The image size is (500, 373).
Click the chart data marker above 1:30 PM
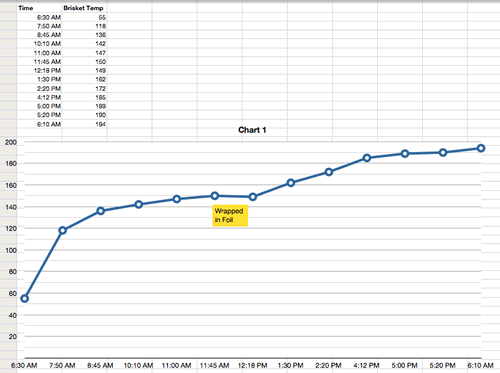(291, 183)
